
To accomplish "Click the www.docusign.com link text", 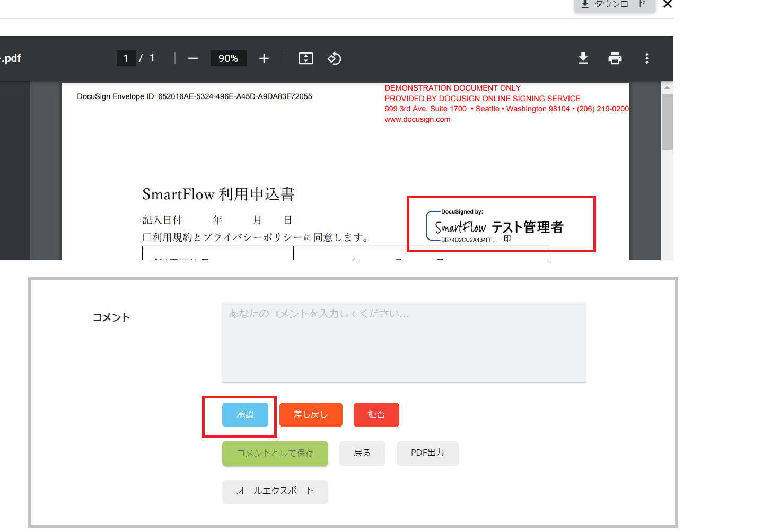I will pos(417,119).
